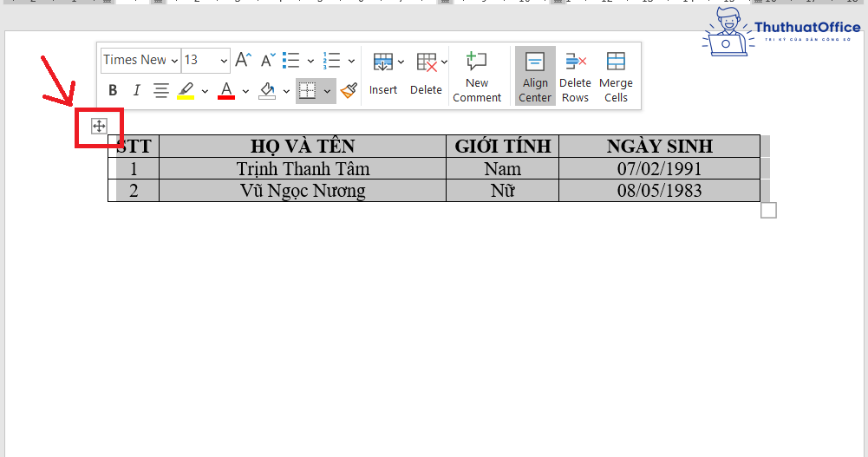Click the cell Vũ Ngọc Nương

[303, 191]
